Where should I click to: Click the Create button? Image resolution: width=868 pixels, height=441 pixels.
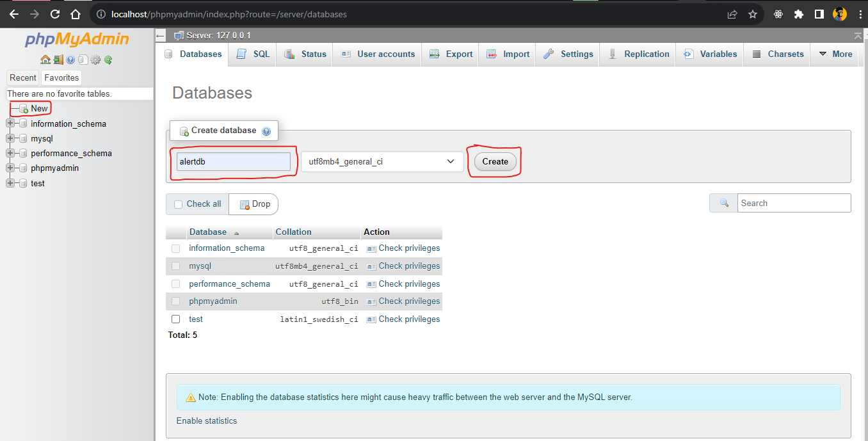(495, 161)
